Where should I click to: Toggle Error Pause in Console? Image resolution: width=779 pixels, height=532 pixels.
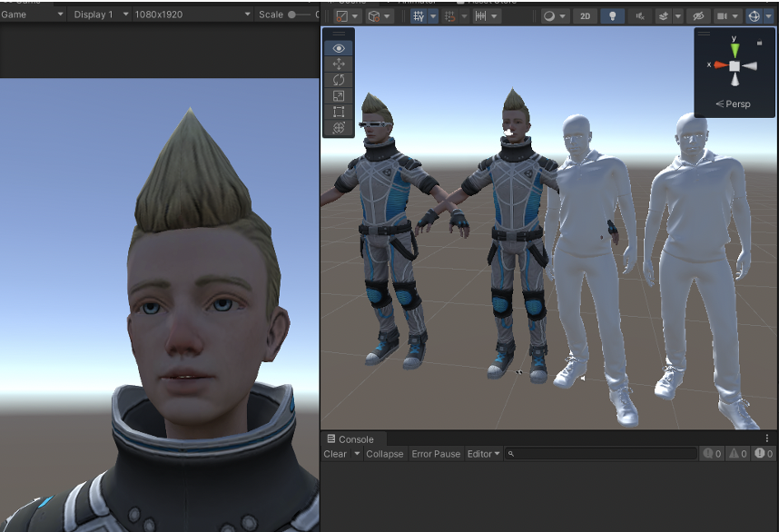tap(436, 454)
